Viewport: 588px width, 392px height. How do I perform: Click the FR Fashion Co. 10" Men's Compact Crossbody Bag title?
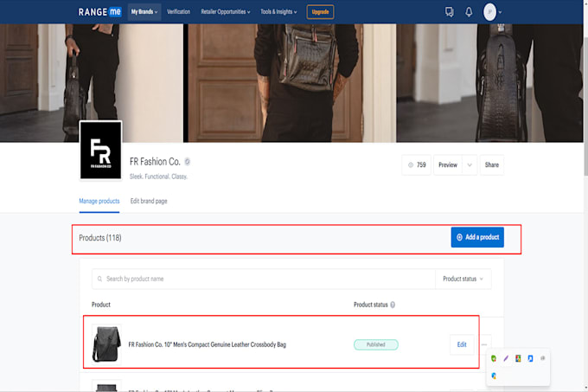208,344
